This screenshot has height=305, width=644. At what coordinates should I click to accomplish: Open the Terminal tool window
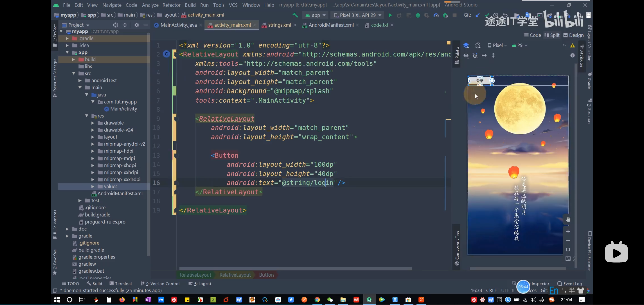coord(121,284)
